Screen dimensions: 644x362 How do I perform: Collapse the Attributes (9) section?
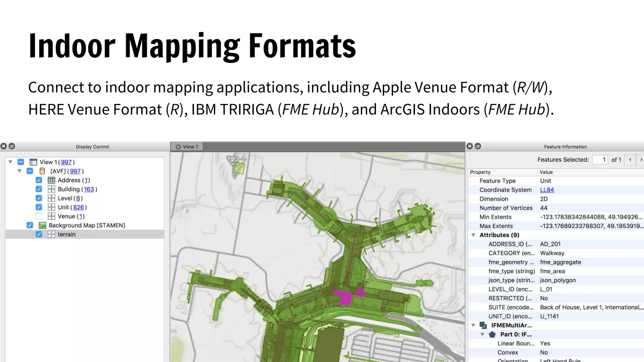473,235
